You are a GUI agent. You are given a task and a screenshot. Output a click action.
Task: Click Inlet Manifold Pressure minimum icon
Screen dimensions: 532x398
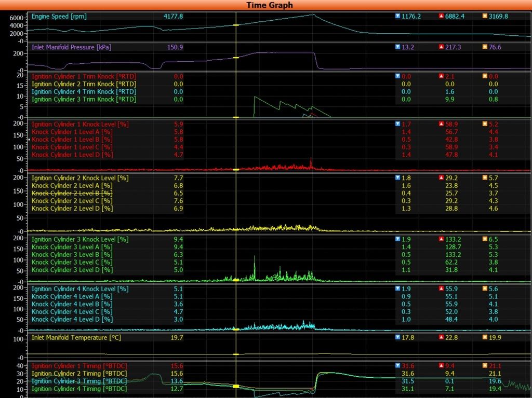tap(398, 47)
